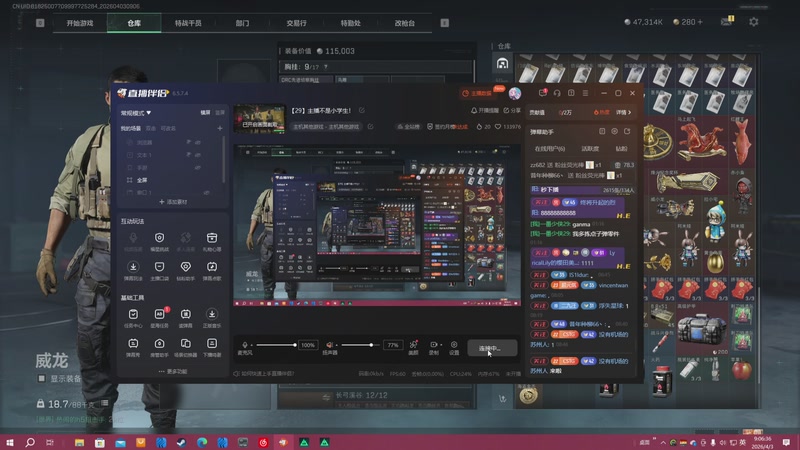Toggle visibility of the 浏览器 source

point(197,142)
